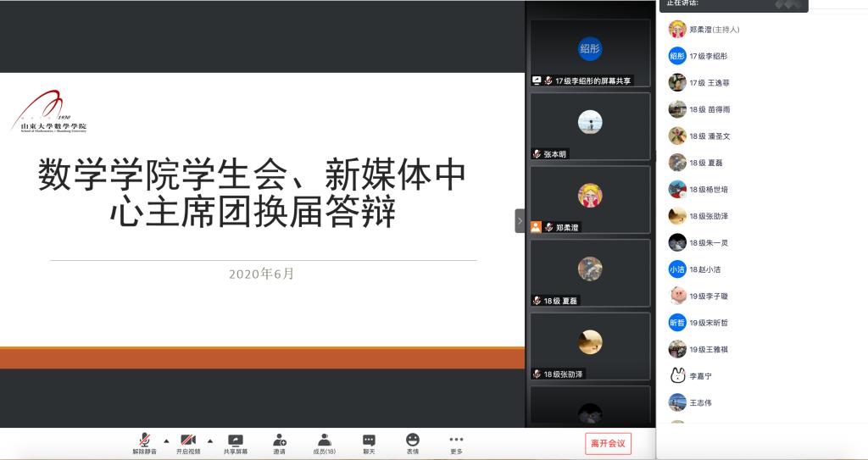The height and width of the screenshot is (460, 868).
Task: Open the 聊天 chat icon
Action: 369,441
